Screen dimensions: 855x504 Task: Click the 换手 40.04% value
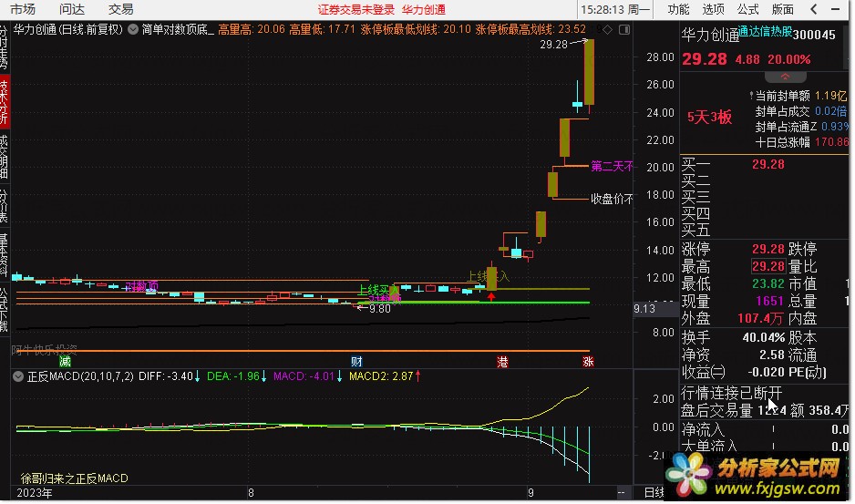click(764, 337)
